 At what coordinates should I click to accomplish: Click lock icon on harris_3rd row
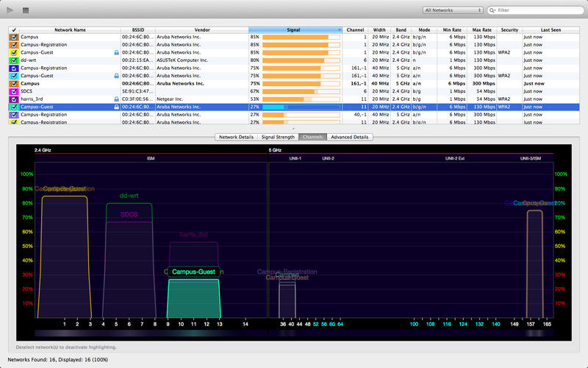[116, 99]
